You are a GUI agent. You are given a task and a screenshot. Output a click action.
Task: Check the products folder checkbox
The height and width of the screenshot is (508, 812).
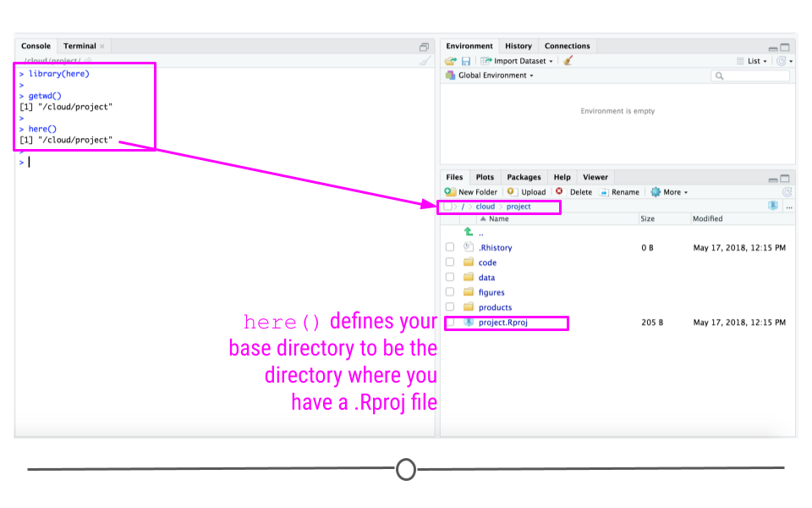450,306
